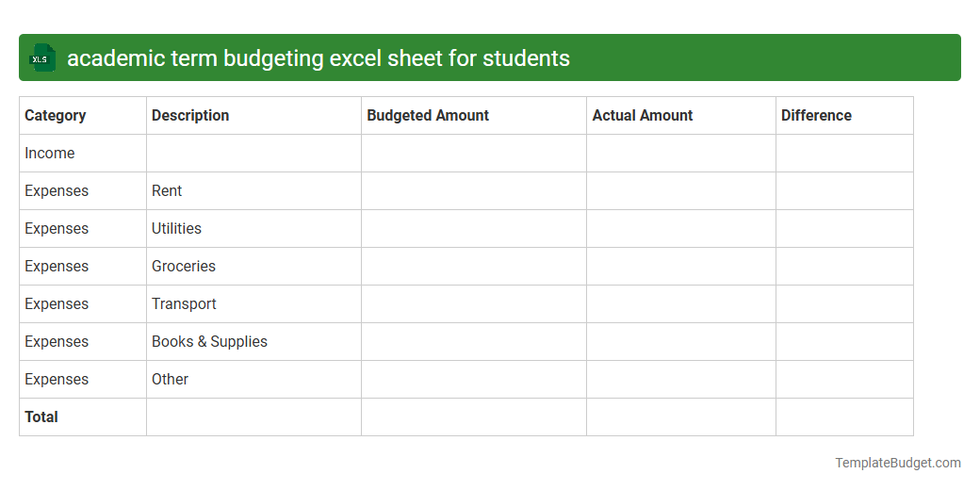
Task: Click Difference cell in the Total row
Action: (x=844, y=416)
